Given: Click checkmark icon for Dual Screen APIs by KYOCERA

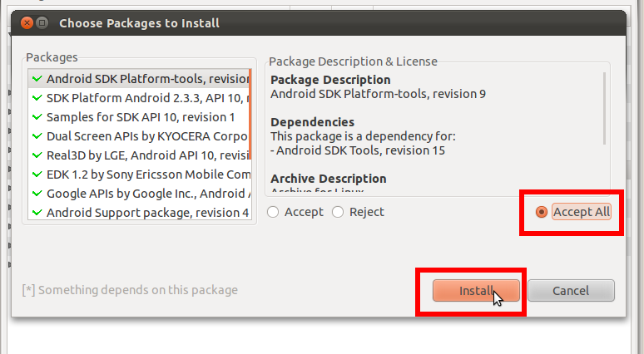Looking at the screenshot, I should point(37,135).
